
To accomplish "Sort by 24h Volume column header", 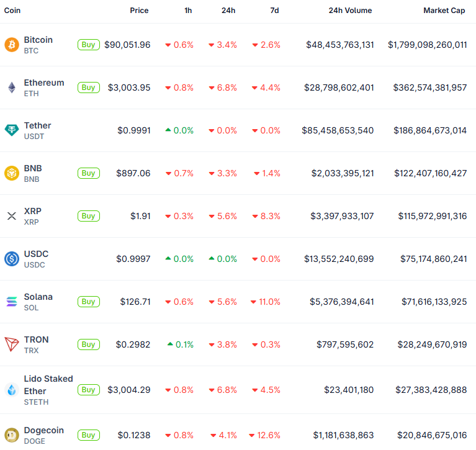I will tap(350, 11).
